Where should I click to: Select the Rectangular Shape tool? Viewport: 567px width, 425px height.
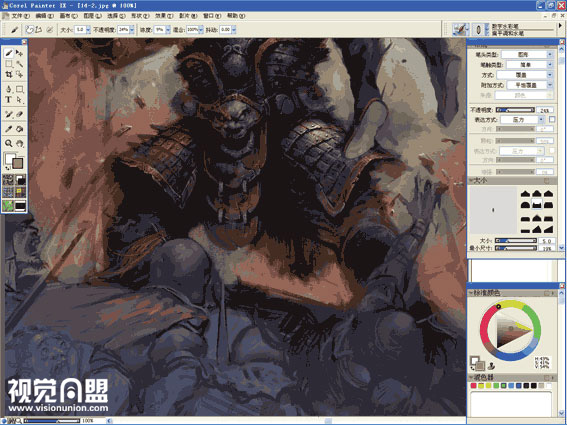[20, 89]
